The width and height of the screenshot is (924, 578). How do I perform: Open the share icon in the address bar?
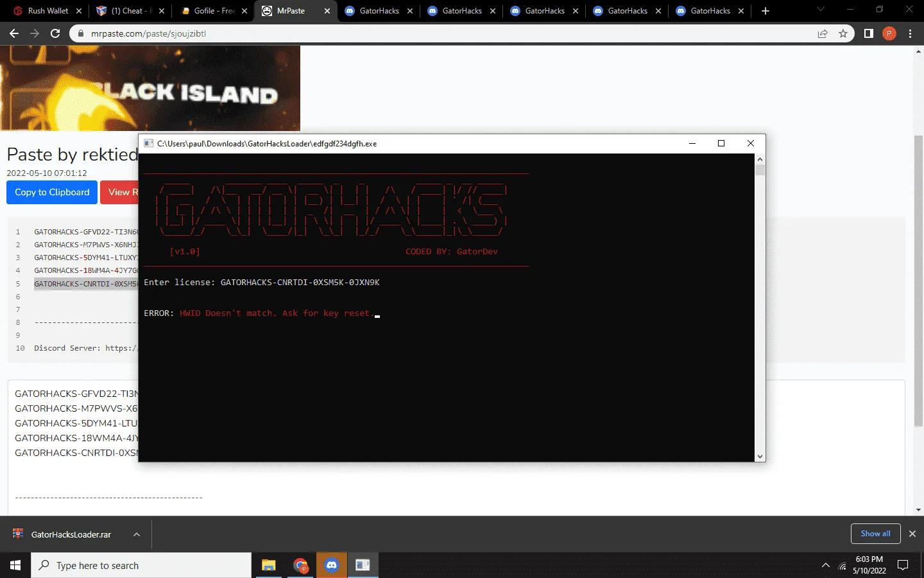pos(823,33)
